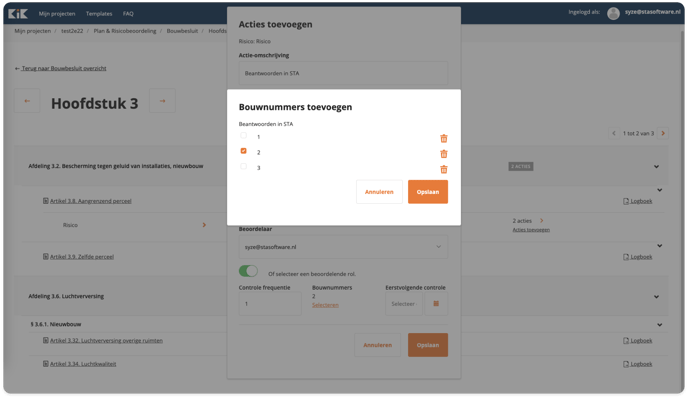The height and width of the screenshot is (398, 688).
Task: Go to Plan & Risicobeoordeling breadcrumb
Action: (125, 31)
